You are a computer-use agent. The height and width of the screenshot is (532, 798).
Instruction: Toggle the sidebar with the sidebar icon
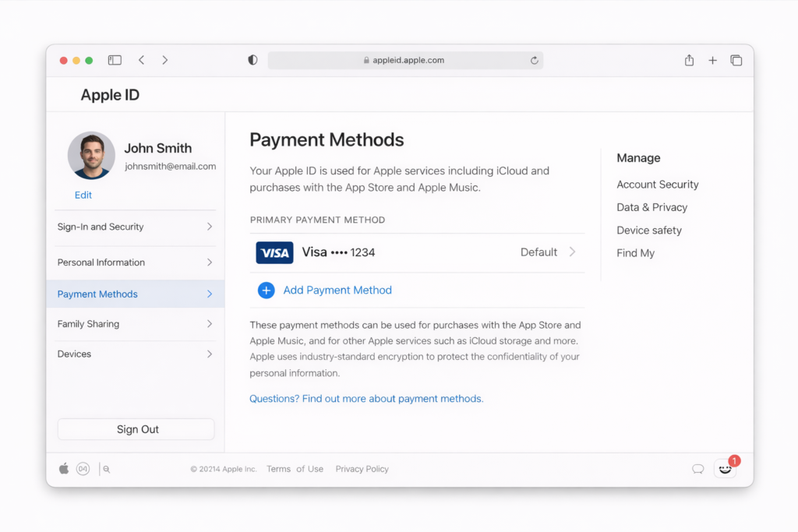click(115, 59)
